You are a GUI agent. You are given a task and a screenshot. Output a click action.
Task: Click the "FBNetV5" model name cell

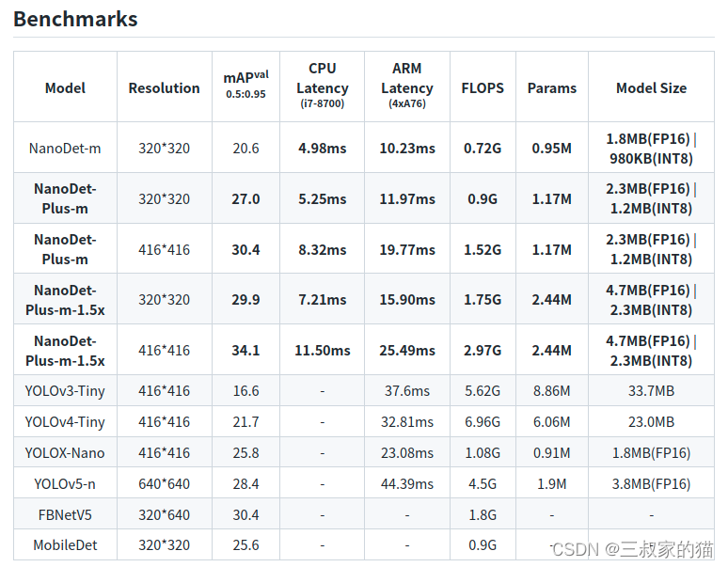click(x=65, y=515)
